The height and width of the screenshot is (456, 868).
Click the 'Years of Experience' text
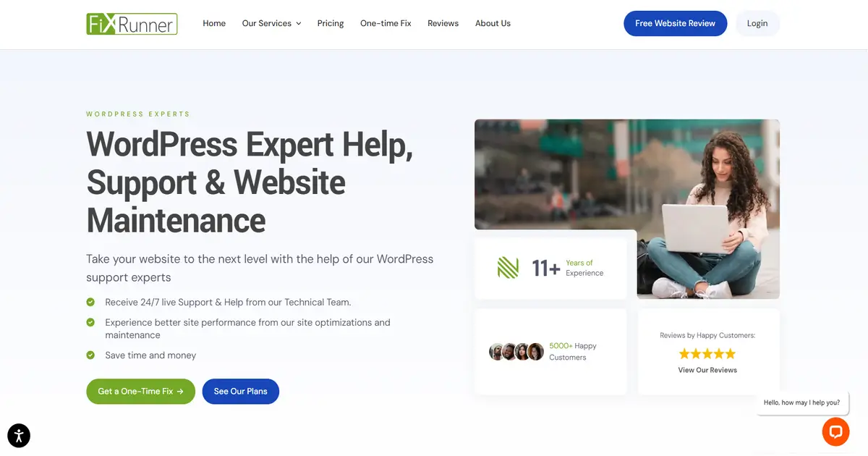pos(584,268)
